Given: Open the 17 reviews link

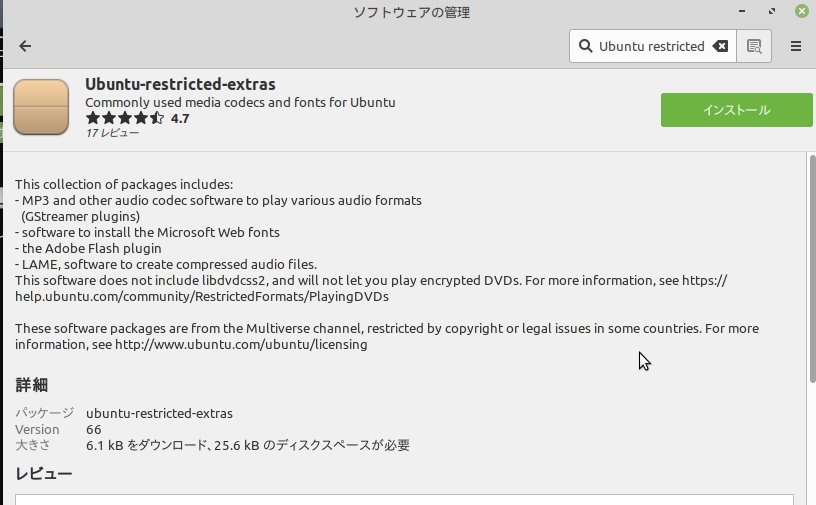Looking at the screenshot, I should [112, 133].
